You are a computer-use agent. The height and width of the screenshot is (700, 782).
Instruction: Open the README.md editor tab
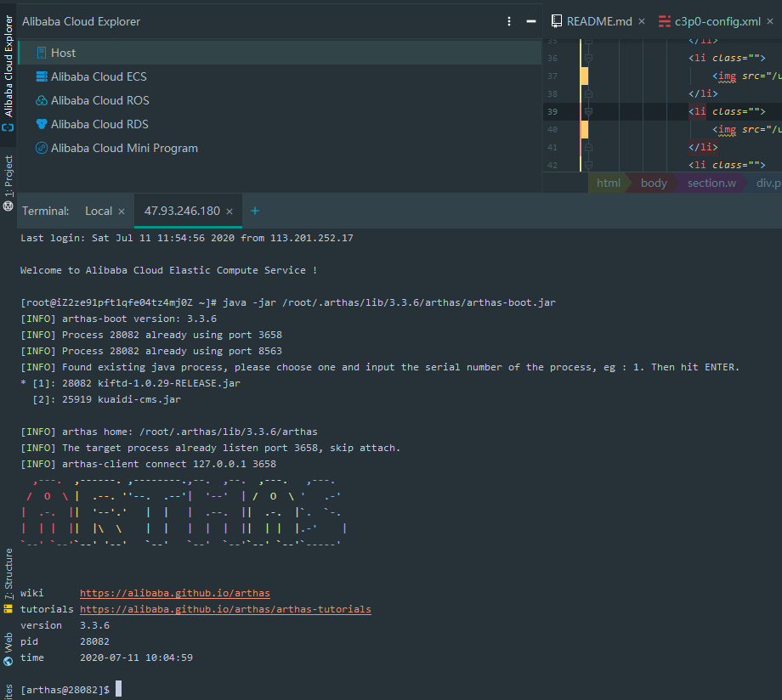tap(598, 21)
